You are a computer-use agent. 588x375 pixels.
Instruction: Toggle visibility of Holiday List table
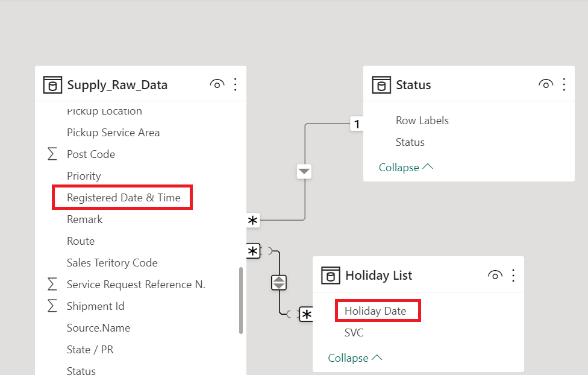click(495, 275)
